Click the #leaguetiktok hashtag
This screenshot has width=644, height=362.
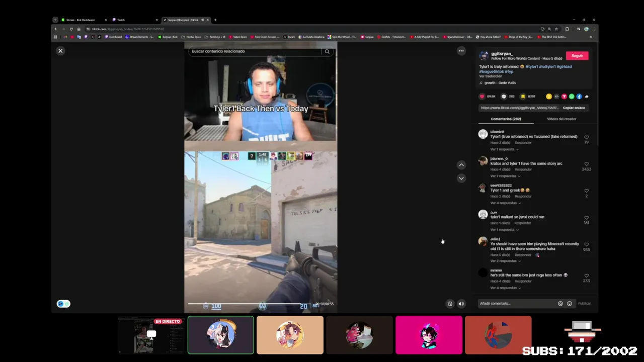coord(491,71)
